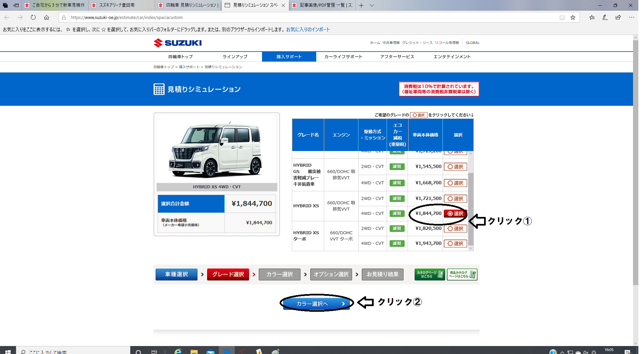Click the SUZUKI logo
The height and width of the screenshot is (354, 644).
(x=178, y=43)
